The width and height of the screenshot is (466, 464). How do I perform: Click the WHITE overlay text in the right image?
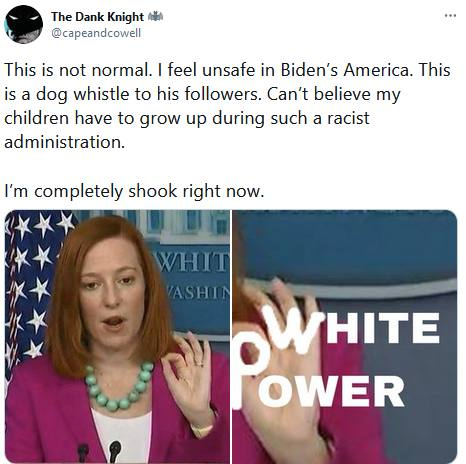pos(353,329)
